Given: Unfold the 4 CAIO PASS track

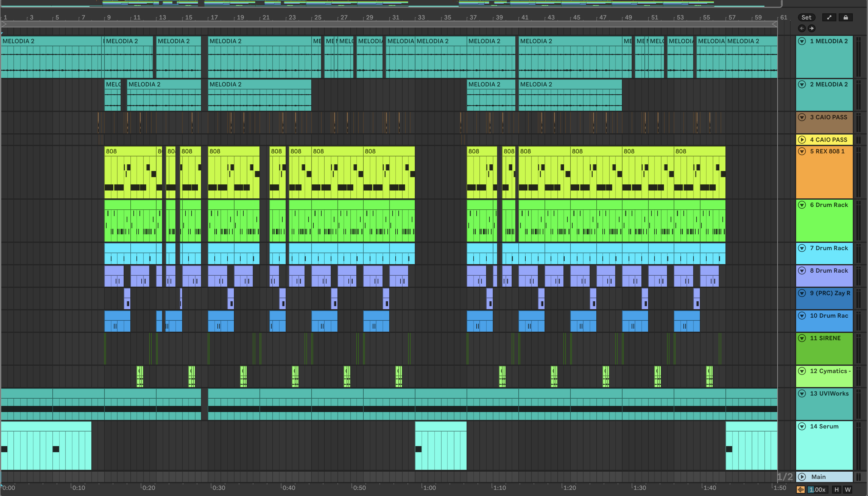Looking at the screenshot, I should click(x=802, y=140).
